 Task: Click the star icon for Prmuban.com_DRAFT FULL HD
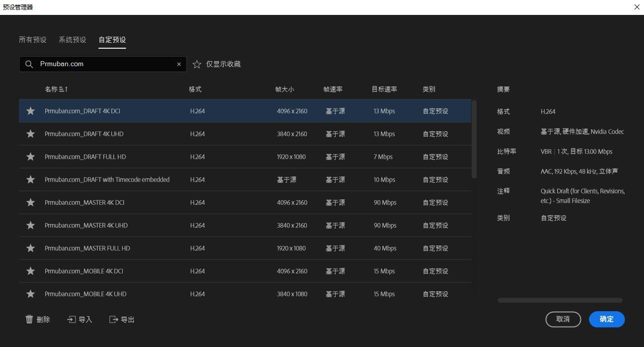(x=30, y=157)
